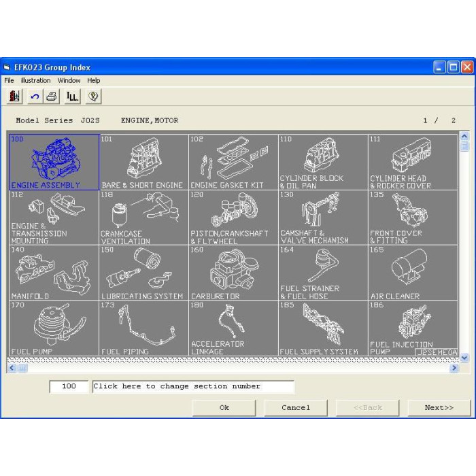The width and height of the screenshot is (476, 476).
Task: Click the title bar application icon
Action: (7, 67)
